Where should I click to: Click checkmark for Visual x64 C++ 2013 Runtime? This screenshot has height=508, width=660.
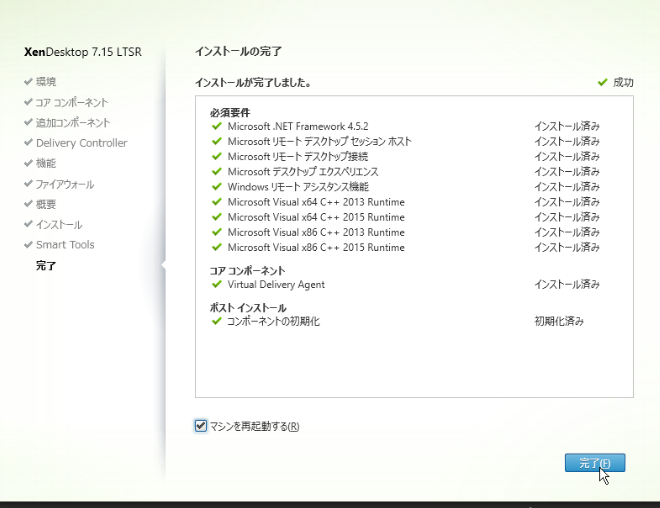217,202
